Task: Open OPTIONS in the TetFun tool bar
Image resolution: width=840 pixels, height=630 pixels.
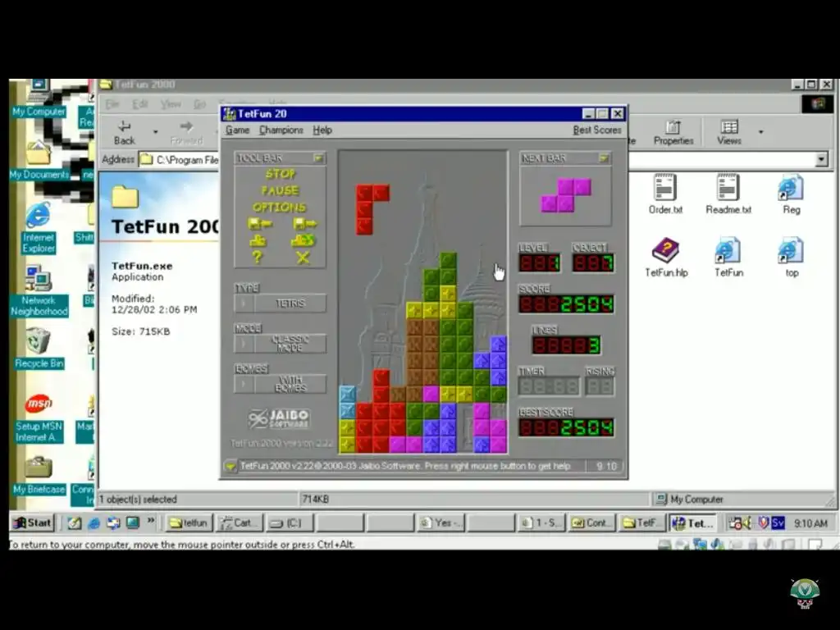Action: [x=280, y=207]
